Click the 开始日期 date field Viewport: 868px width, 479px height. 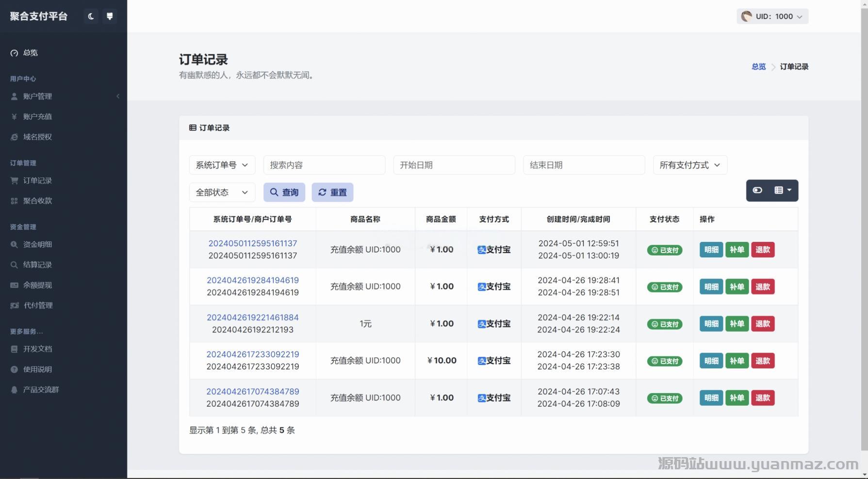pyautogui.click(x=454, y=165)
